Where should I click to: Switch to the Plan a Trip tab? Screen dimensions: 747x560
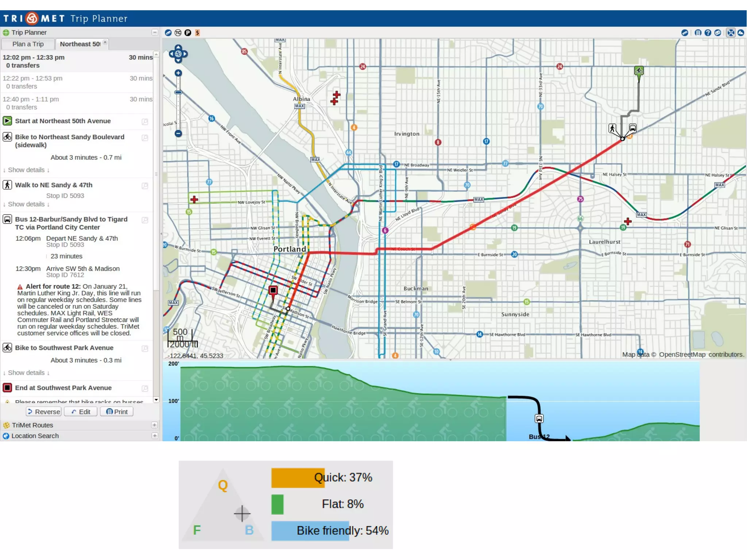[x=28, y=44]
